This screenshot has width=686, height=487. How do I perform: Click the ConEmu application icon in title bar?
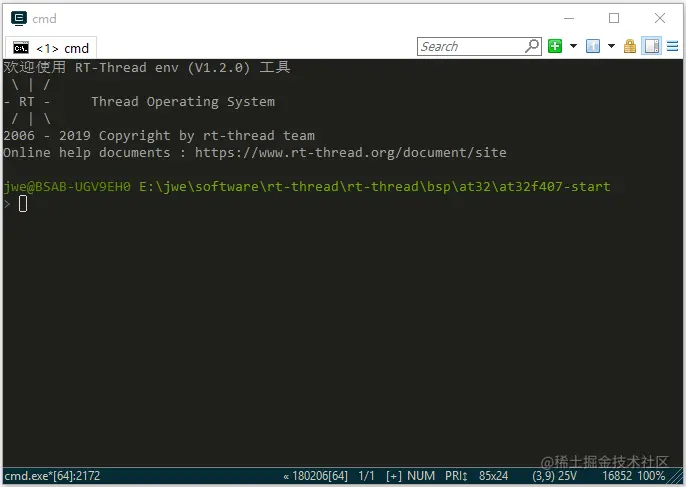click(x=19, y=18)
